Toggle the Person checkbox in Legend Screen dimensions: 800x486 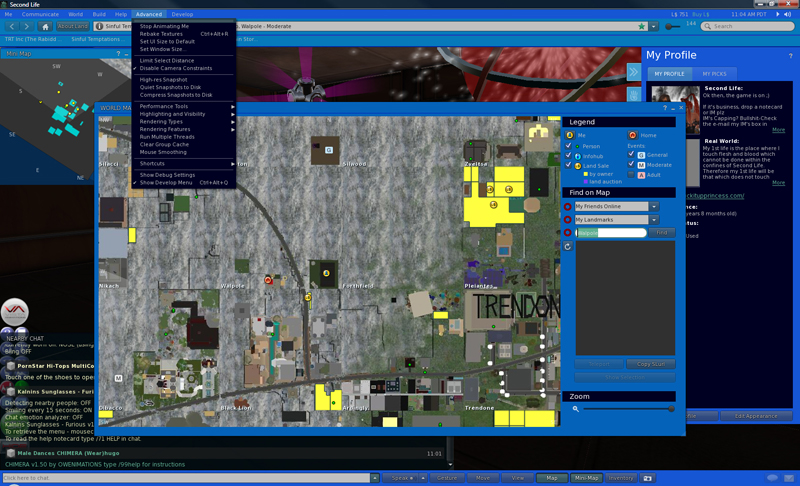pyautogui.click(x=569, y=146)
